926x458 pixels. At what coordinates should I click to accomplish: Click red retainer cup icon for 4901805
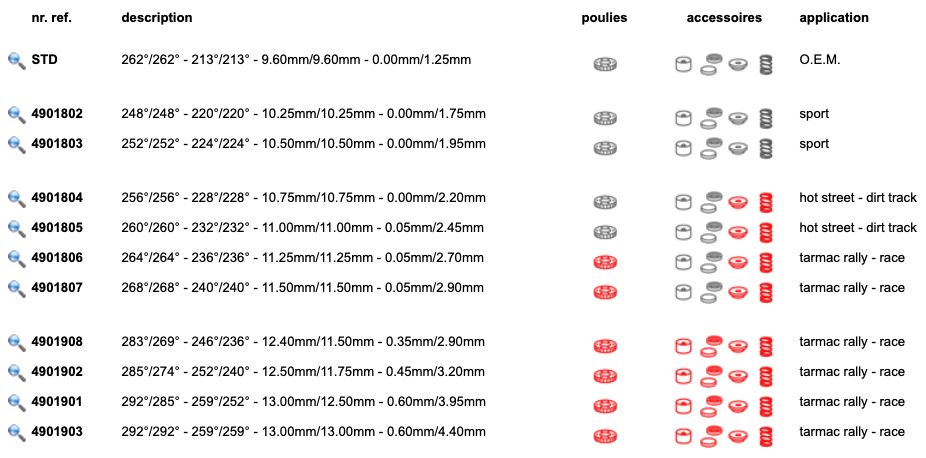coord(738,232)
